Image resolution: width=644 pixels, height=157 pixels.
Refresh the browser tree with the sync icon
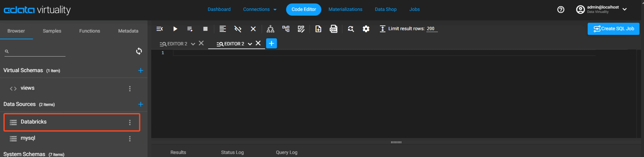click(x=139, y=51)
